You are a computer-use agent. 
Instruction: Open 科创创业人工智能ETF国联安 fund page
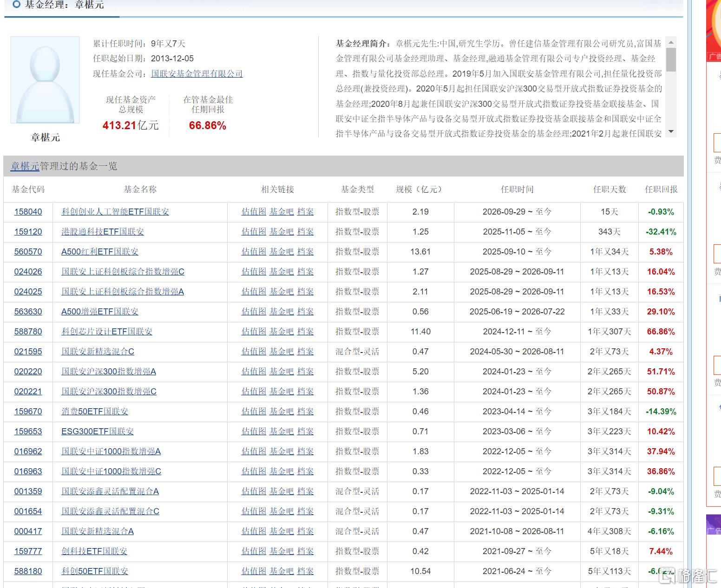pos(115,212)
